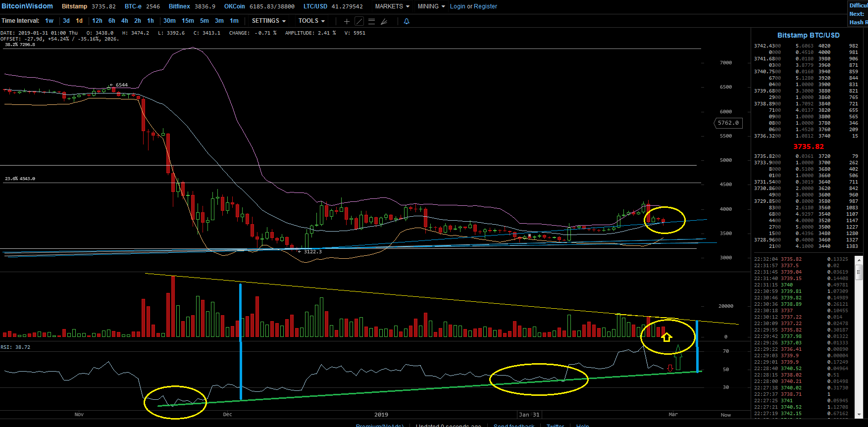Open the OKCoin market ticker

[259, 6]
